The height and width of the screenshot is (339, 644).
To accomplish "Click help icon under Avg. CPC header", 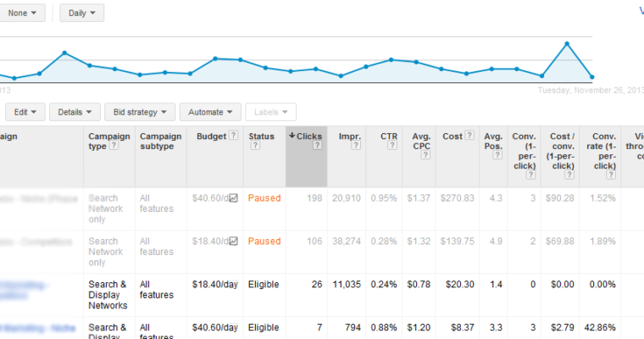I will (425, 155).
